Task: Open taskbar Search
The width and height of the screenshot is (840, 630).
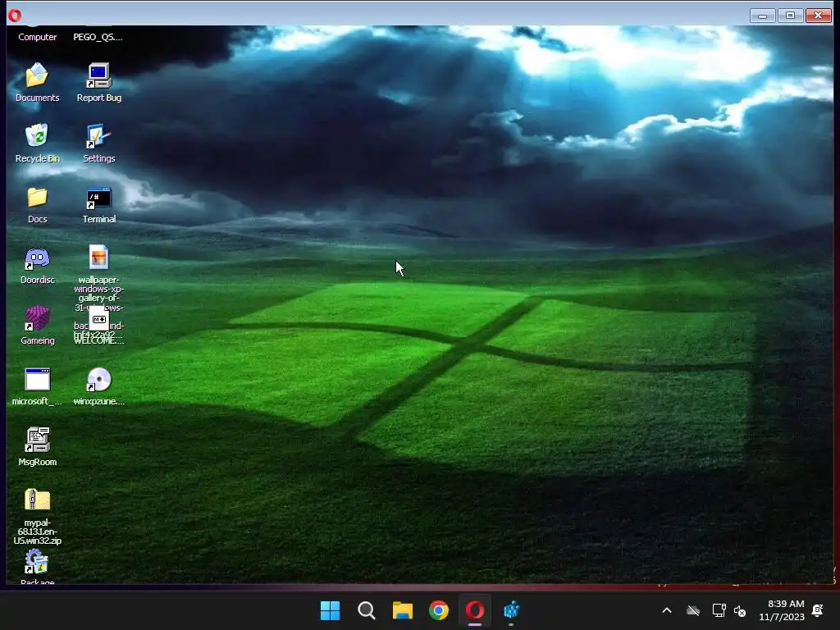Action: 367,610
